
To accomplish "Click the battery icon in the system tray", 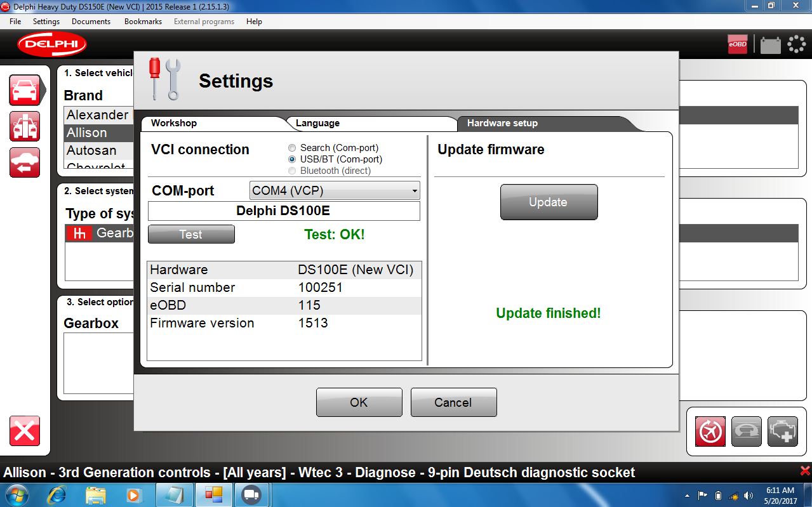I will pos(718,496).
